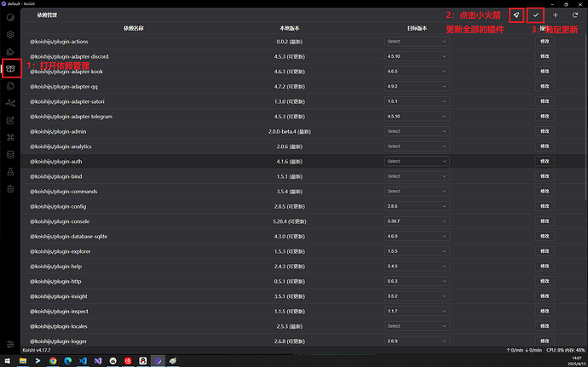Open the Select dropdown for plugin-auth
This screenshot has width=588, height=367.
[x=417, y=161]
